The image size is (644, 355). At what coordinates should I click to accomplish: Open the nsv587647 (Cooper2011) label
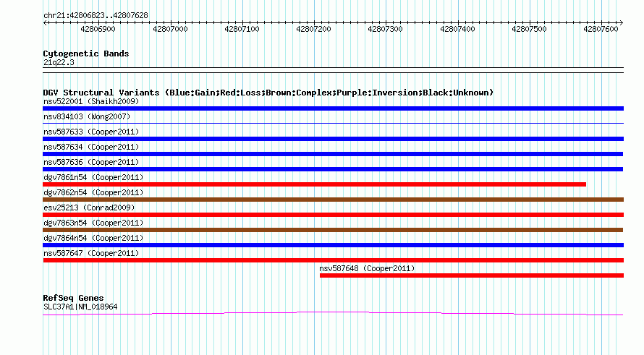click(x=91, y=253)
